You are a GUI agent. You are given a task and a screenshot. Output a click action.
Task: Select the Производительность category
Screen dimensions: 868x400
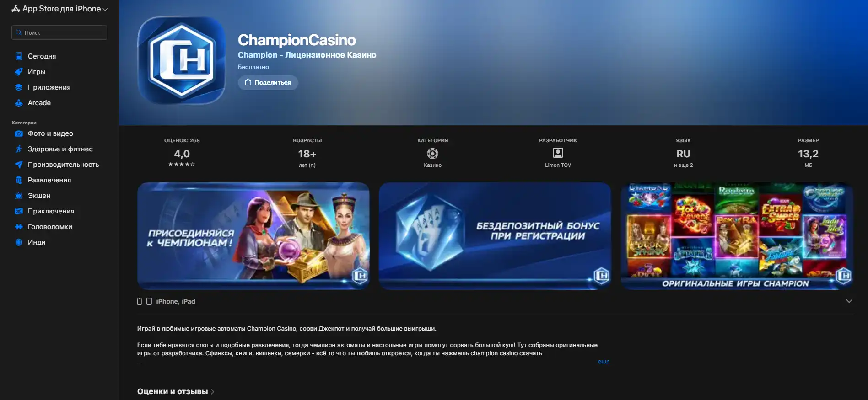point(63,165)
